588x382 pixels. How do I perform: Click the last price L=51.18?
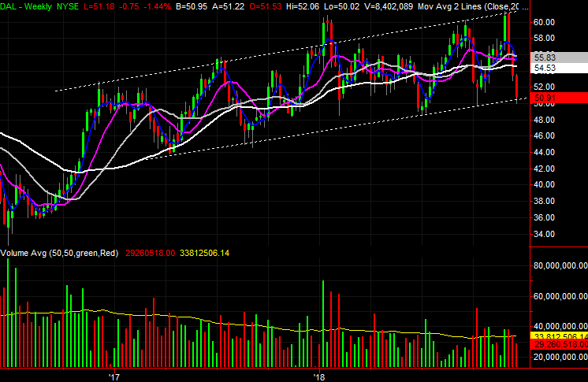point(99,6)
